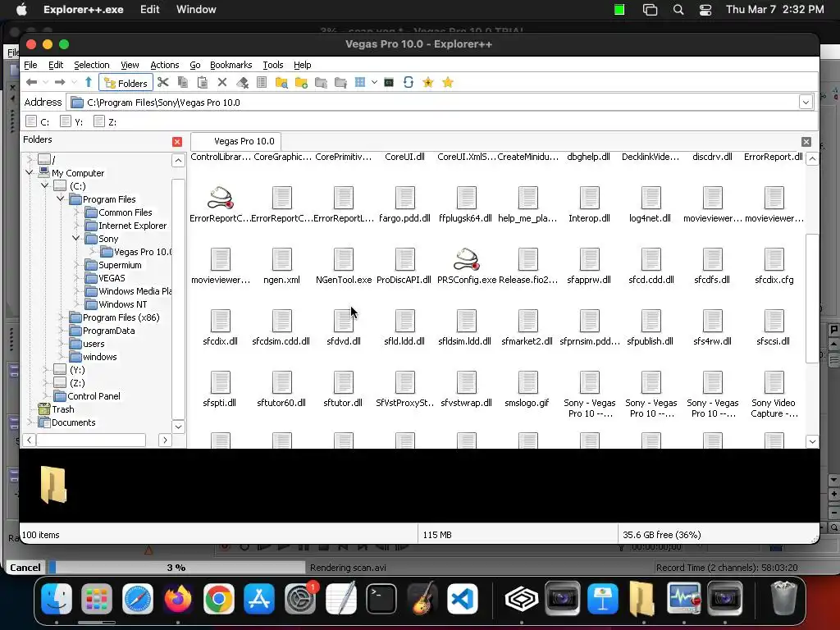Viewport: 840px width, 630px height.
Task: Collapse the (C:) drive node
Action: click(45, 186)
